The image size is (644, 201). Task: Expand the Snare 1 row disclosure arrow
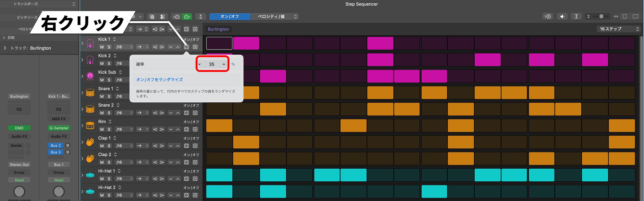click(82, 93)
